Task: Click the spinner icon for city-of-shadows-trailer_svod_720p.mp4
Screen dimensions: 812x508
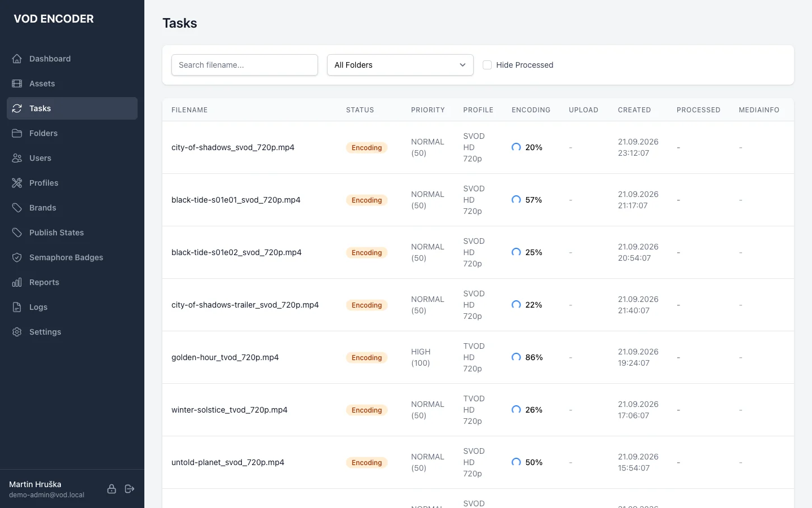Action: 516,305
